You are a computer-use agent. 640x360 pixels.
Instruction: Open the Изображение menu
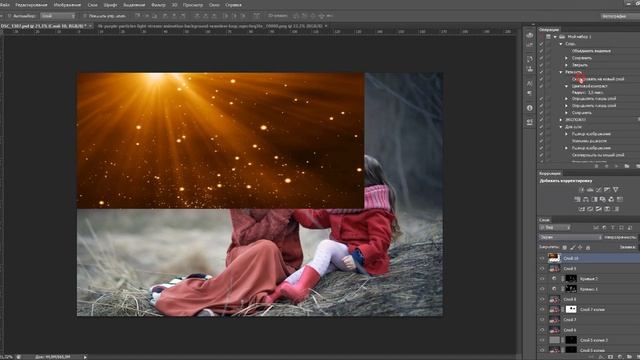pyautogui.click(x=67, y=5)
